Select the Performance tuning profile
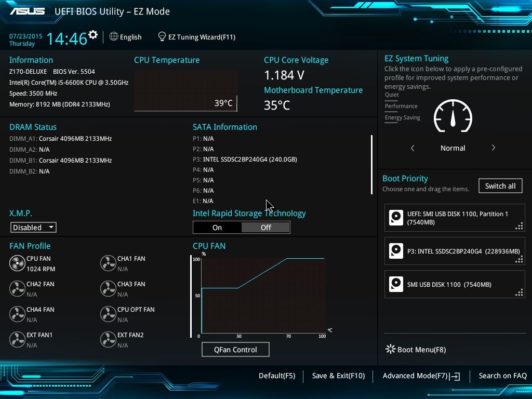 pos(401,106)
